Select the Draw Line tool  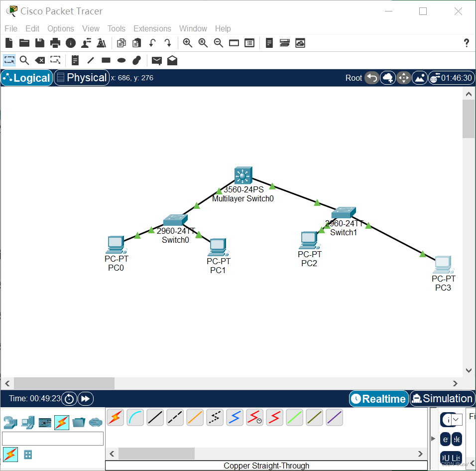pyautogui.click(x=91, y=60)
